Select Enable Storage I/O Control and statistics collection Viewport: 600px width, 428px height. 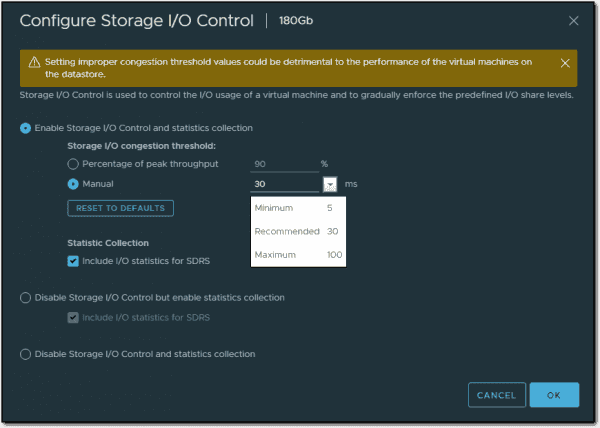coord(25,128)
